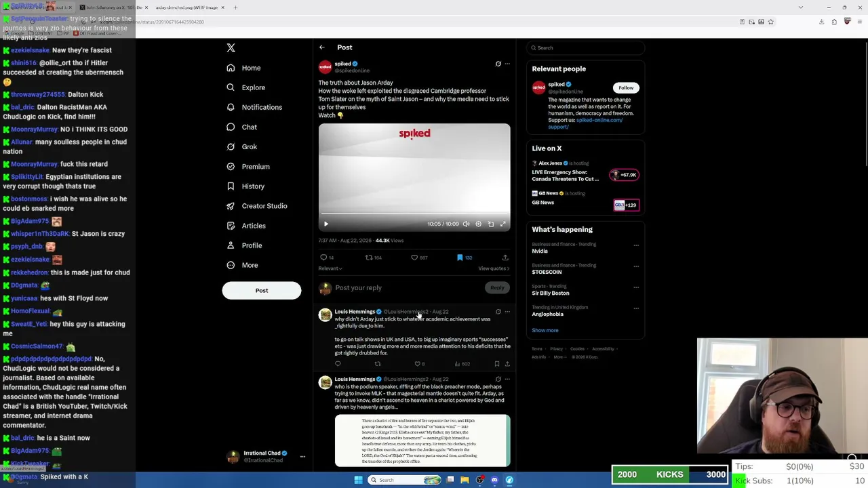The height and width of the screenshot is (488, 868).
Task: Click the Reply button
Action: (497, 288)
